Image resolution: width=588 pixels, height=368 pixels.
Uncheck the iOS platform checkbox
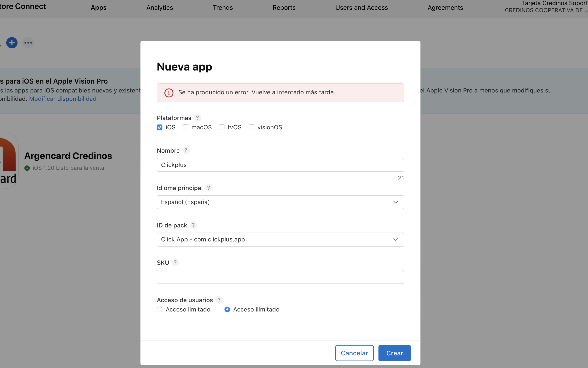[x=160, y=127]
